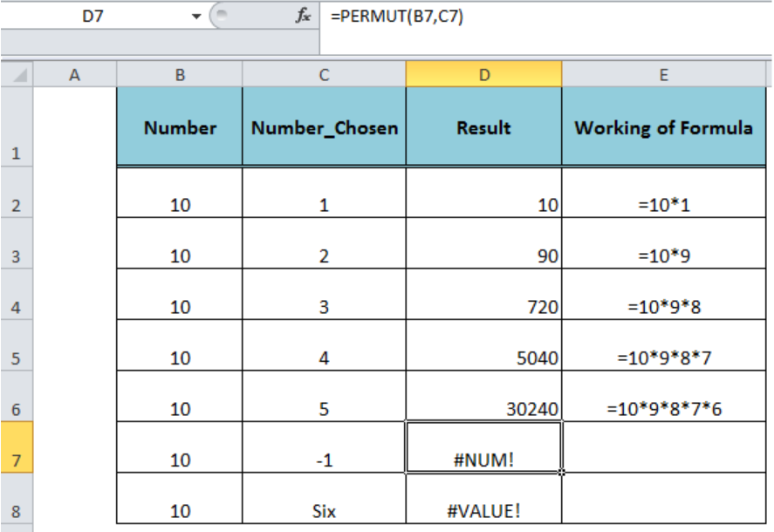Click Number_Chosen cell with value 5
This screenshot has width=774, height=532.
[x=324, y=396]
